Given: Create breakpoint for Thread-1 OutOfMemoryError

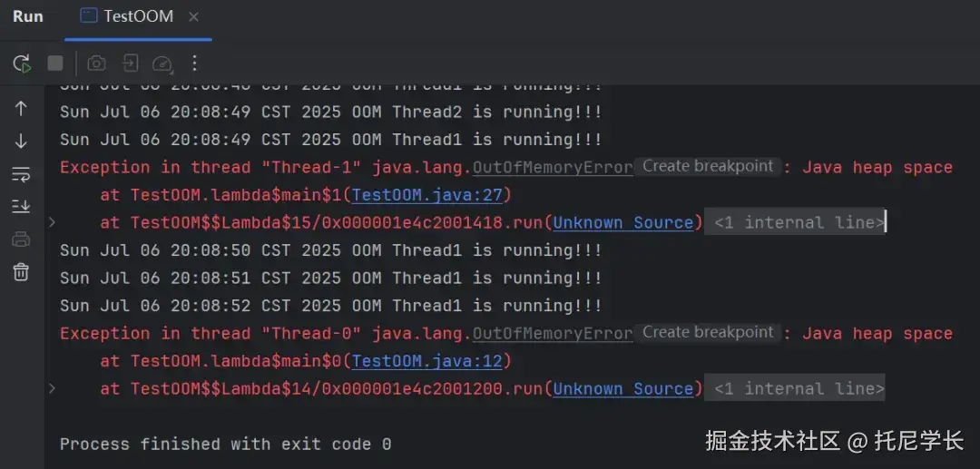Looking at the screenshot, I should coord(708,167).
